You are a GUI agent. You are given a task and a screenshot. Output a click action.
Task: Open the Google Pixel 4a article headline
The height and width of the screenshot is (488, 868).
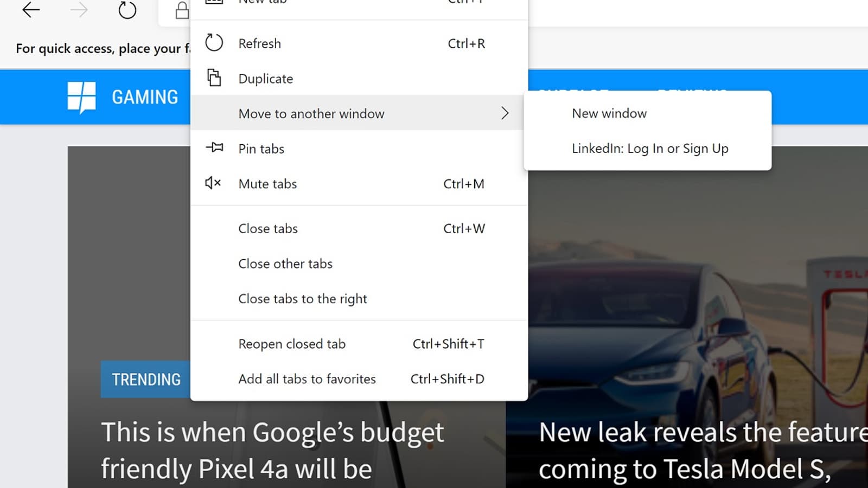tap(271, 450)
